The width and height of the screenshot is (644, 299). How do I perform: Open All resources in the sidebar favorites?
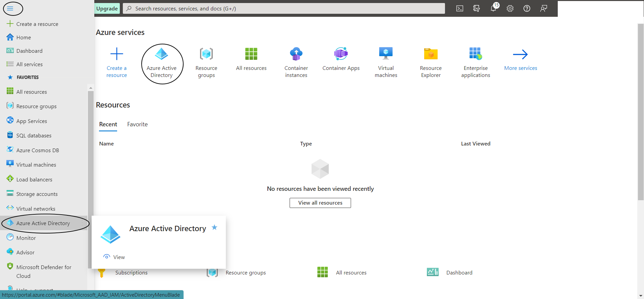pyautogui.click(x=32, y=92)
